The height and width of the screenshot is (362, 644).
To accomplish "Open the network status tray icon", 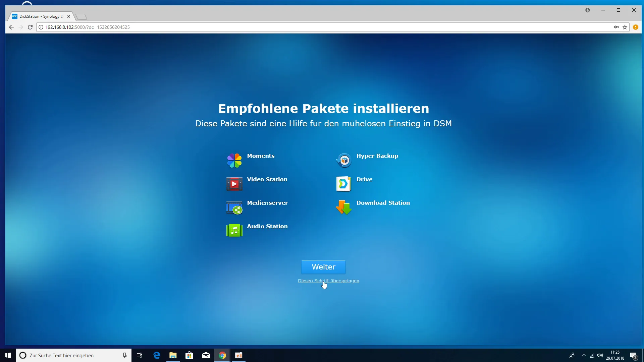I will [x=592, y=355].
